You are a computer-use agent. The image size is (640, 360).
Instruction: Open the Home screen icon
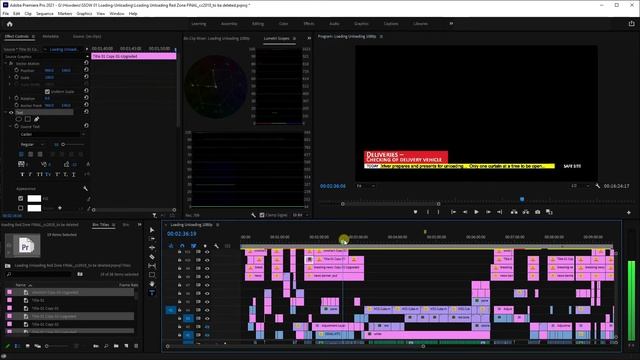click(x=9, y=24)
